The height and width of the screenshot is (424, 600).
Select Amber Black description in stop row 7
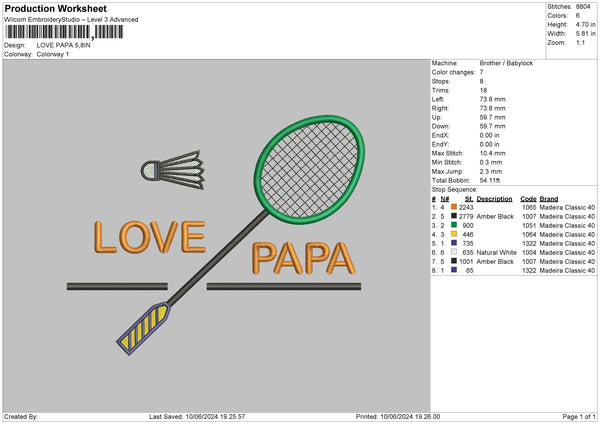[x=495, y=261]
